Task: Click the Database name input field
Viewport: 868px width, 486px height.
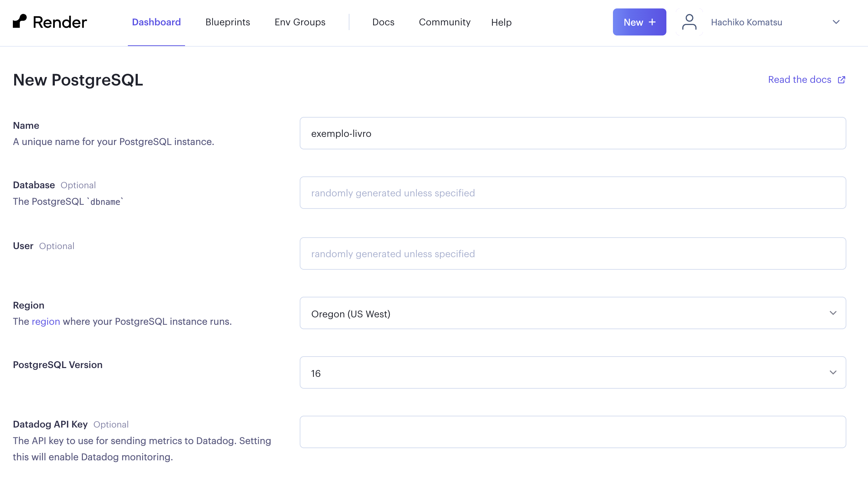Action: point(573,193)
